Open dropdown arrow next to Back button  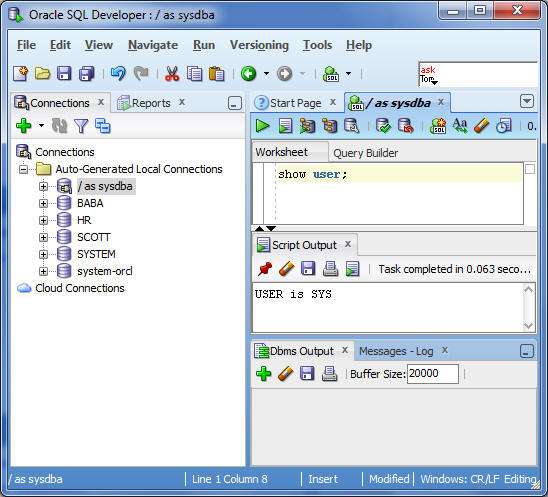(266, 73)
